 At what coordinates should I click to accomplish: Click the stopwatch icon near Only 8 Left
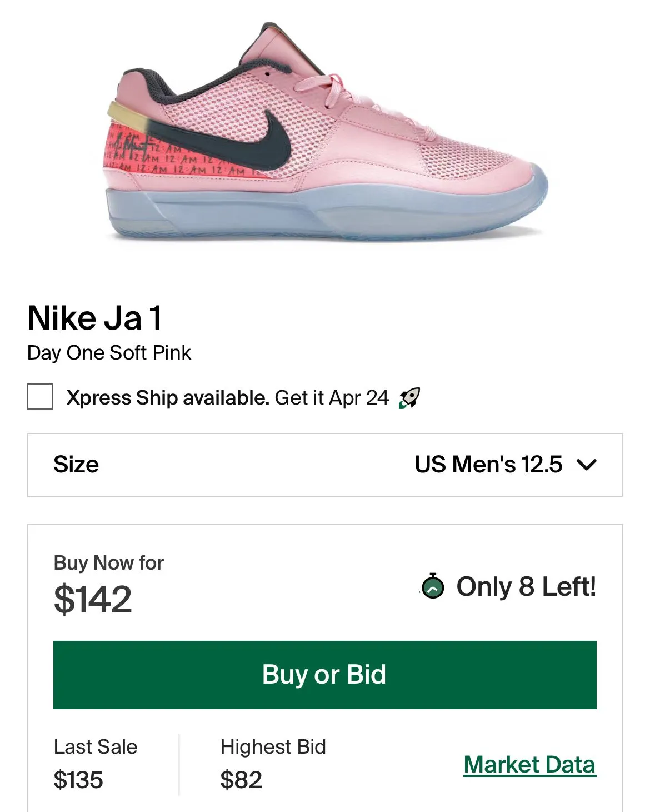click(x=433, y=586)
